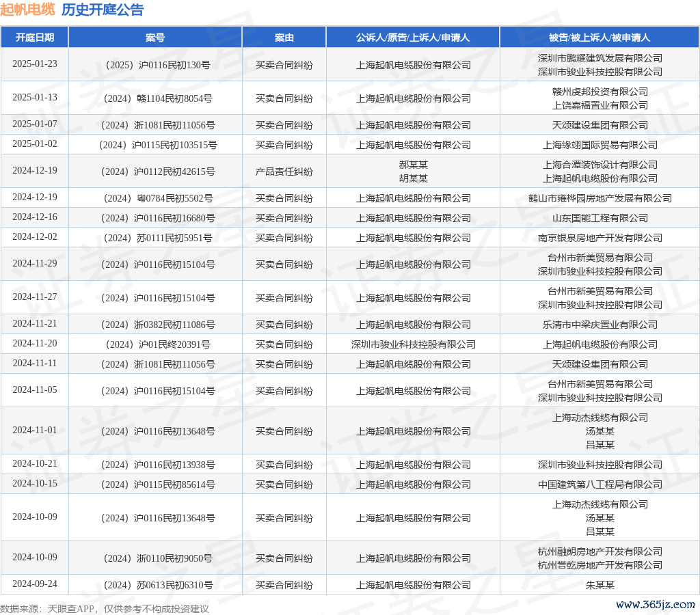Select case number (2024)沪0115民初103515号
Image resolution: width=700 pixels, height=615 pixels.
pyautogui.click(x=158, y=145)
